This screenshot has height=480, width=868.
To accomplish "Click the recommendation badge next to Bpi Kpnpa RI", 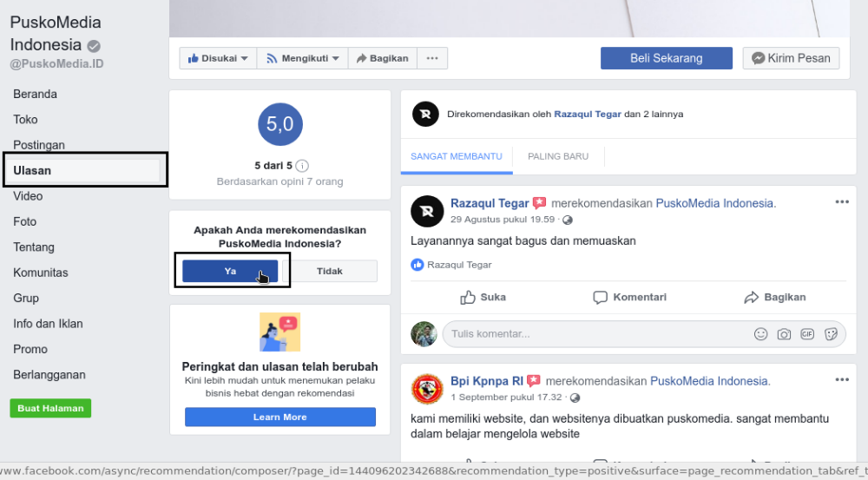I will click(533, 381).
